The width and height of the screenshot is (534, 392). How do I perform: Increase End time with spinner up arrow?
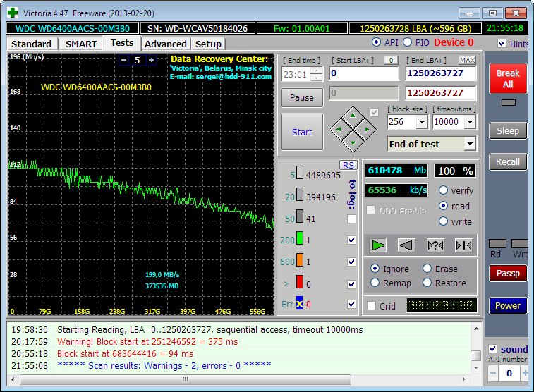[x=317, y=71]
